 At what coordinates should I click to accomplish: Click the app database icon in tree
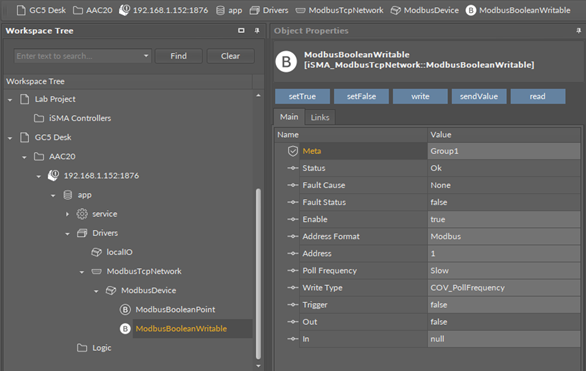coord(68,195)
